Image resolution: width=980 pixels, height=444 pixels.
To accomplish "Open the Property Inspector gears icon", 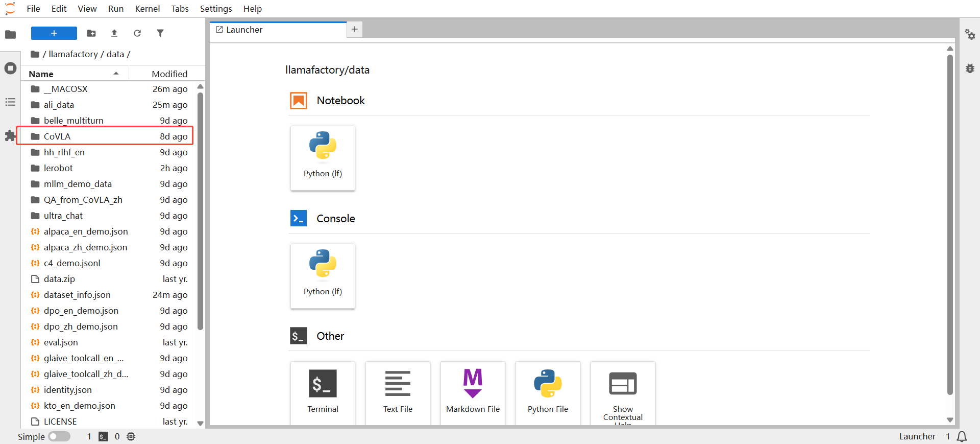I will pyautogui.click(x=970, y=35).
